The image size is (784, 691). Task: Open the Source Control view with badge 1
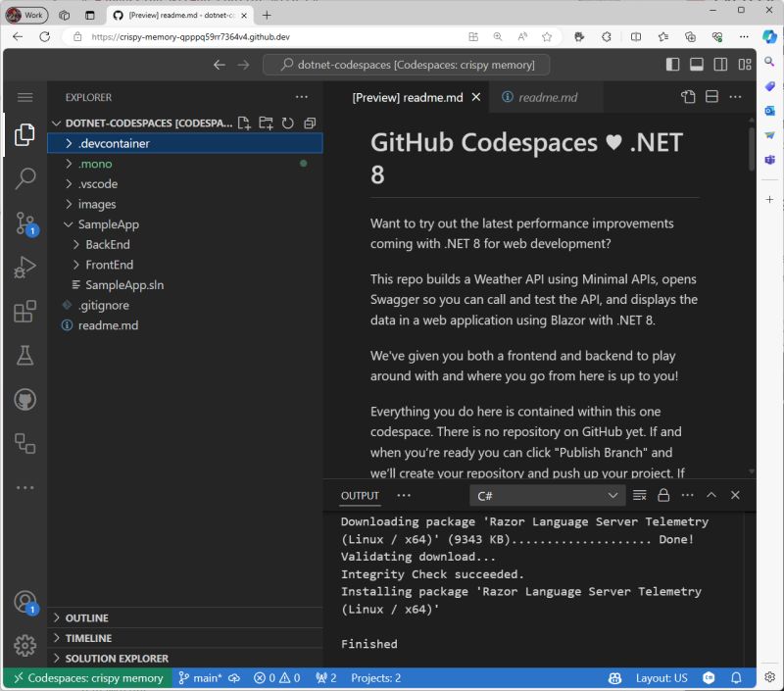pyautogui.click(x=25, y=223)
